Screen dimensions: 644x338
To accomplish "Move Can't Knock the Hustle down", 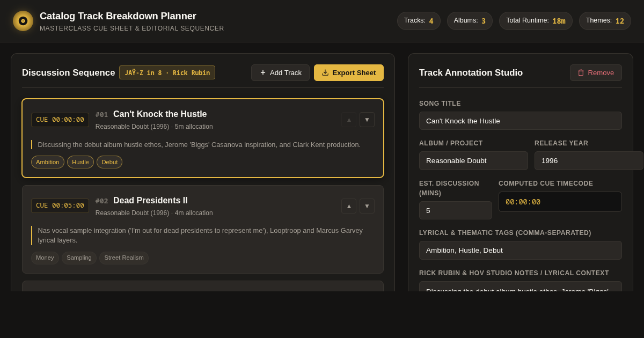I will [x=367, y=120].
